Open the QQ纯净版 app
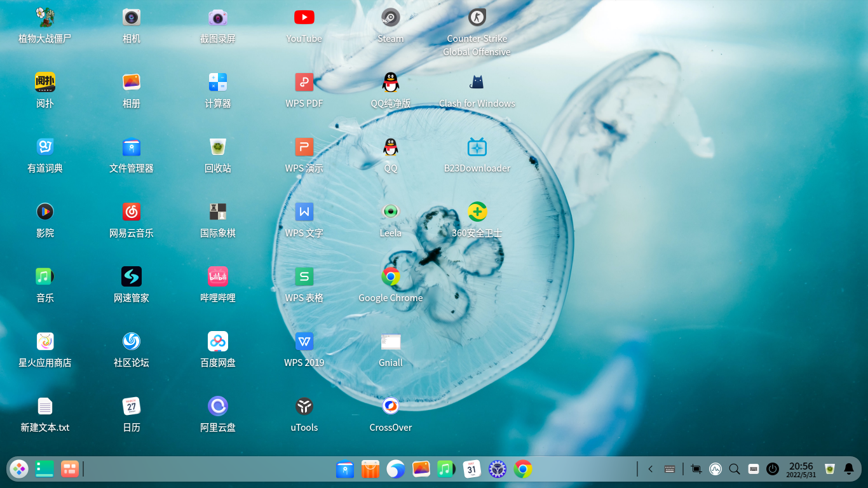This screenshot has width=868, height=488. tap(390, 82)
